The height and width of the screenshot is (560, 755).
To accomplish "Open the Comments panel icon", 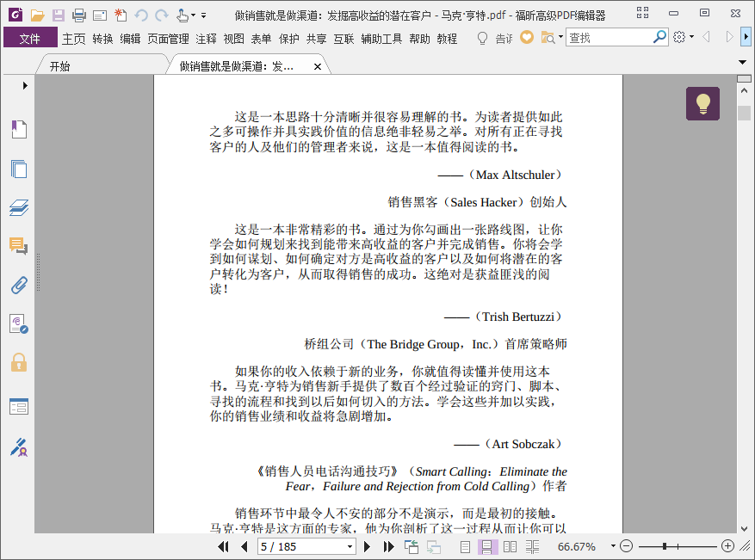I will (19, 246).
